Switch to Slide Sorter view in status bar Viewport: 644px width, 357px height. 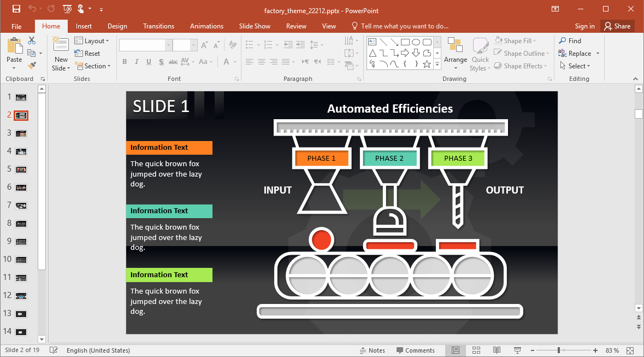tap(476, 350)
